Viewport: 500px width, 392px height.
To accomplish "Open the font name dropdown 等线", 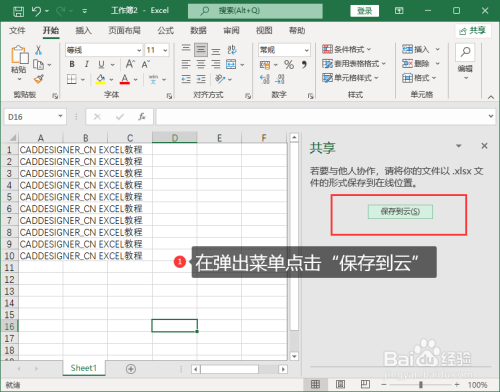I will [139, 50].
